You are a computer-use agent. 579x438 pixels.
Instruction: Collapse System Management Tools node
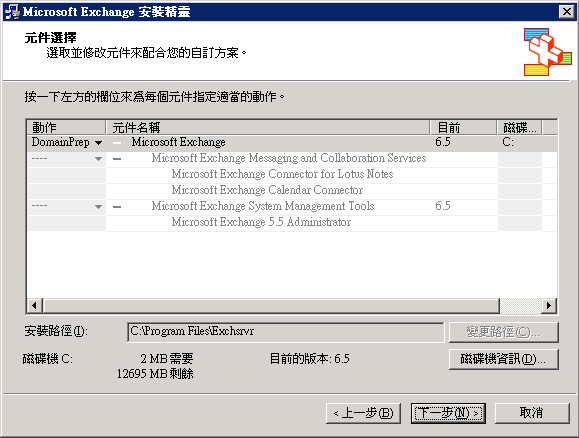pos(117,206)
